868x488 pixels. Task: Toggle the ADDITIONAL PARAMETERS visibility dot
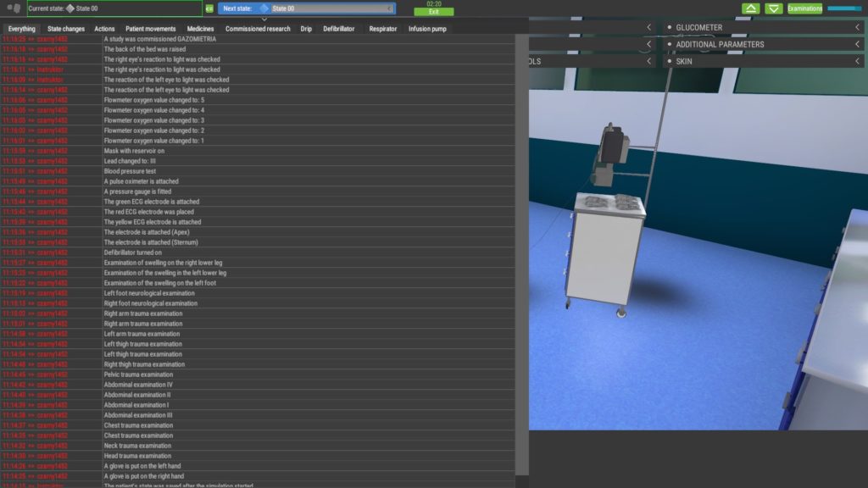[x=670, y=43]
